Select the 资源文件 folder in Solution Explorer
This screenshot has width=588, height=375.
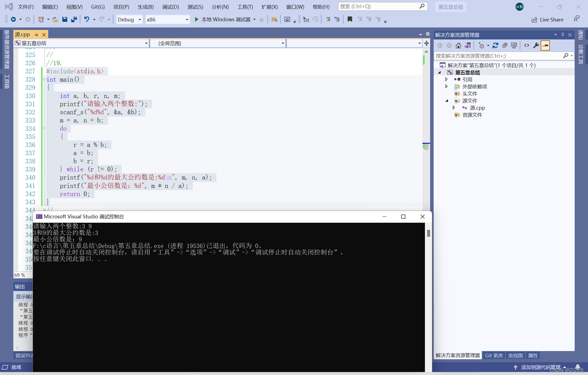point(472,115)
